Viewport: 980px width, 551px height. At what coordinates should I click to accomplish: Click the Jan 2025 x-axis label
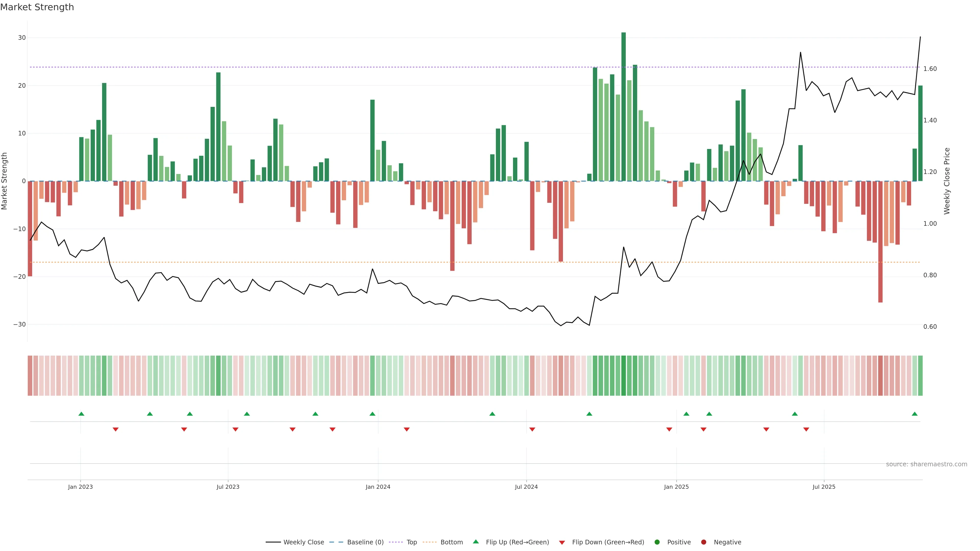pos(676,487)
